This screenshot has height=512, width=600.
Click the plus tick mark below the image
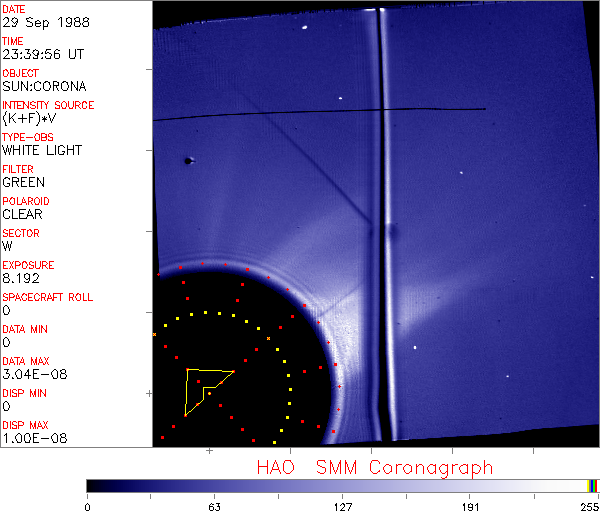point(210,452)
